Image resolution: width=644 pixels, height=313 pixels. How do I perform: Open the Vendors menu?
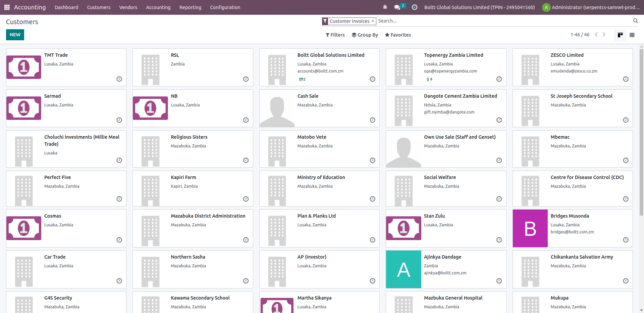coord(128,7)
